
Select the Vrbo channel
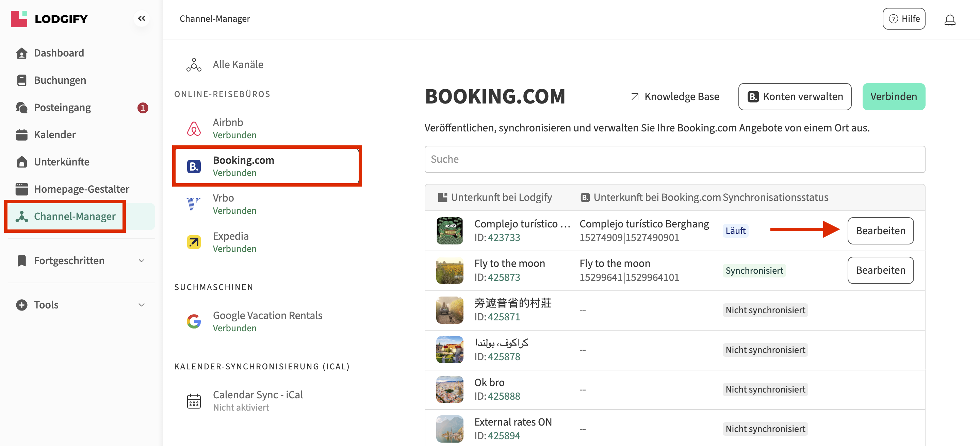coord(224,204)
